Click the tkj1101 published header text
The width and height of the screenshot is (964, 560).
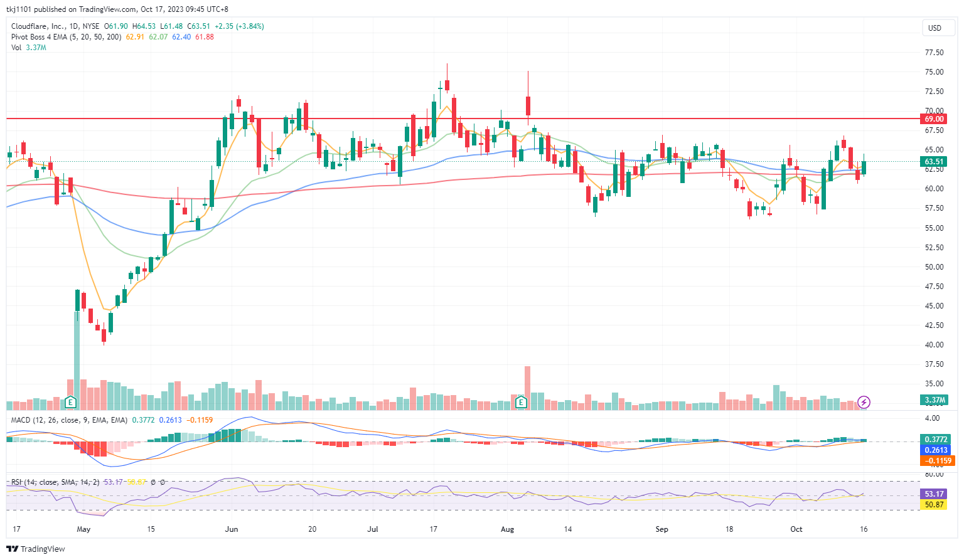[x=117, y=9]
